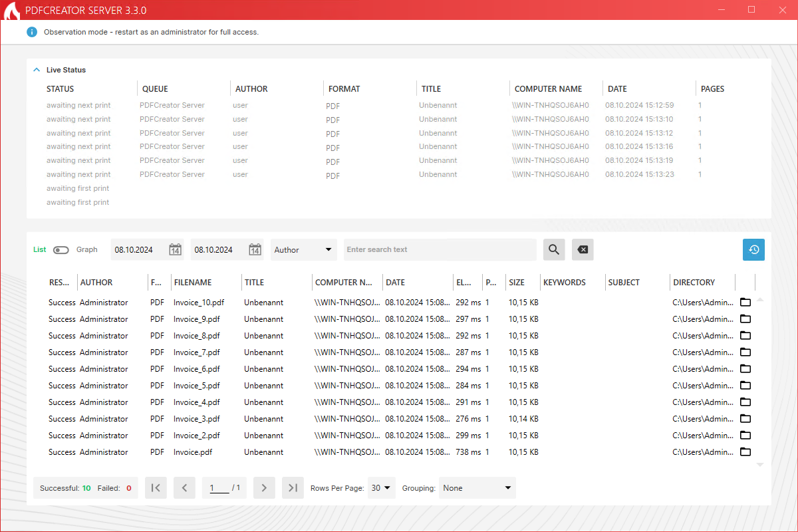Viewport: 798px width, 532px height.
Task: Click the blue history refresh button
Action: pos(753,249)
